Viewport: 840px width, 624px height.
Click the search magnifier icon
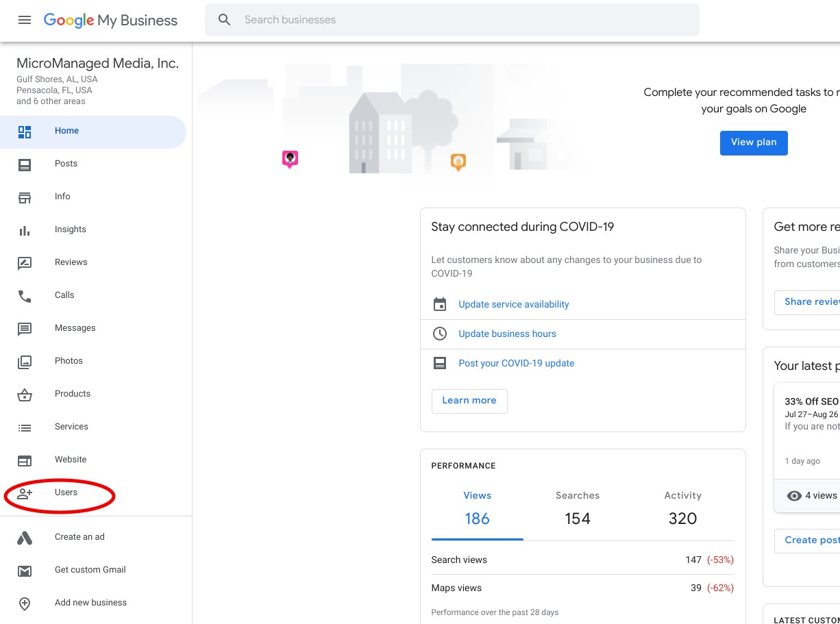(225, 20)
